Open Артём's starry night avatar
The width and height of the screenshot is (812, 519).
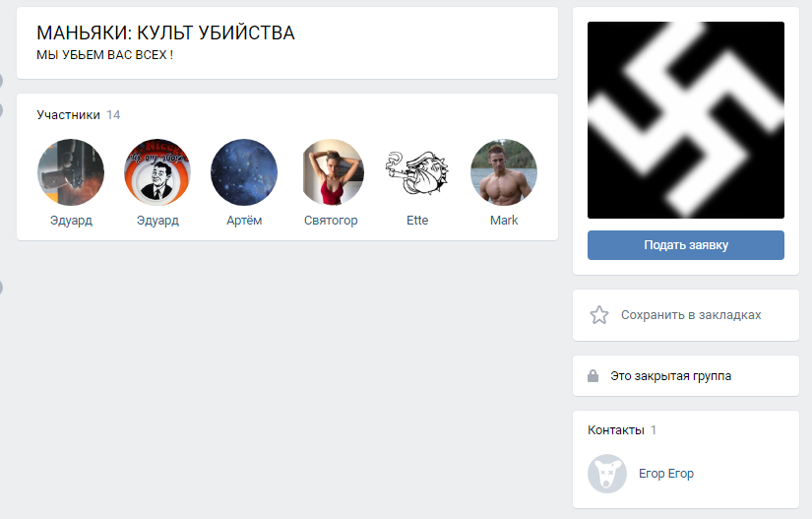(244, 172)
